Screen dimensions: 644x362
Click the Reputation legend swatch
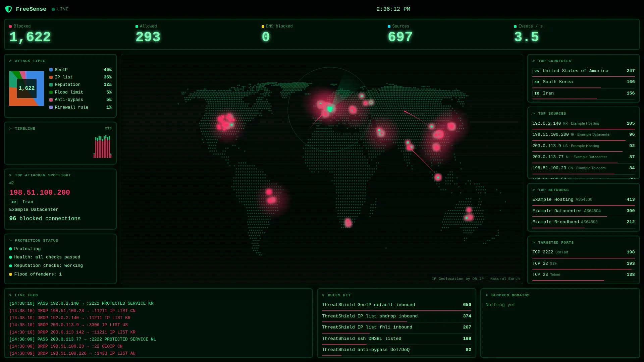tap(51, 85)
